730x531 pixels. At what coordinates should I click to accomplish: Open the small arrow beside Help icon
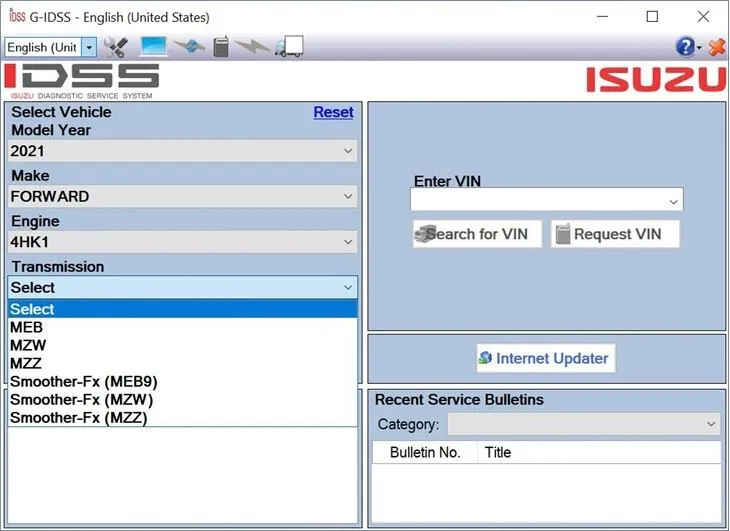[x=699, y=47]
